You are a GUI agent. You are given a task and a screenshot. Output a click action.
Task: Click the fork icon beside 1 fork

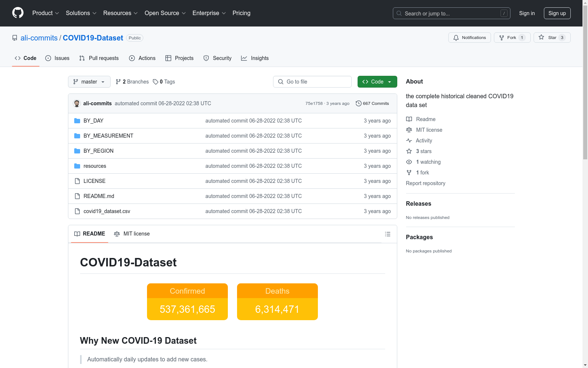(x=409, y=173)
